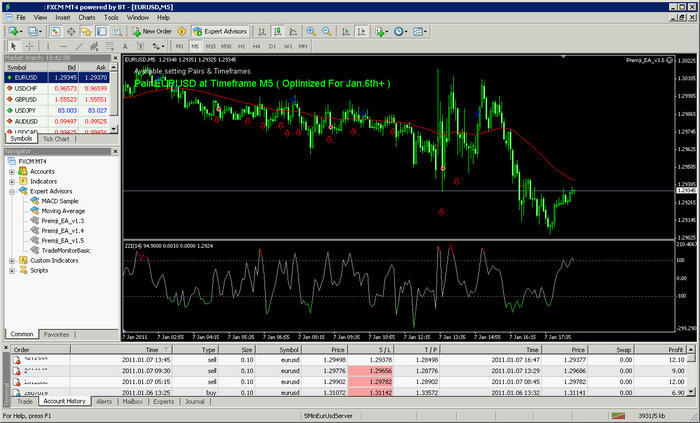Switch timeframe to M1
Viewport: 700px width, 423px height.
179,46
